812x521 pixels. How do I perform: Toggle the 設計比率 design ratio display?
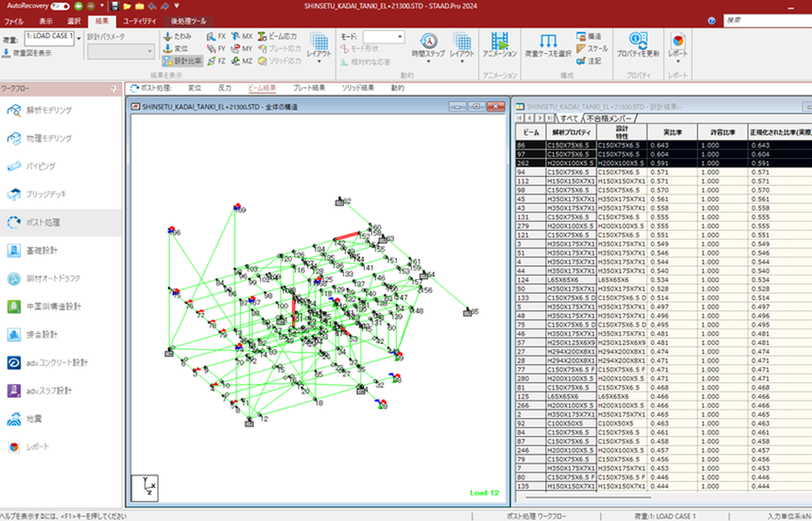tap(182, 61)
